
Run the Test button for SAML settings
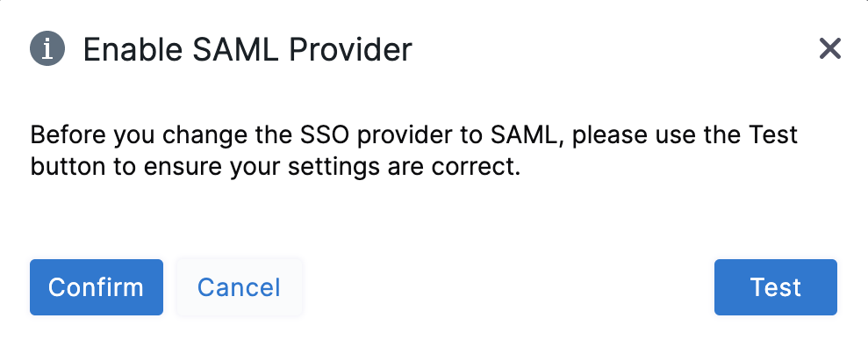[x=776, y=286]
